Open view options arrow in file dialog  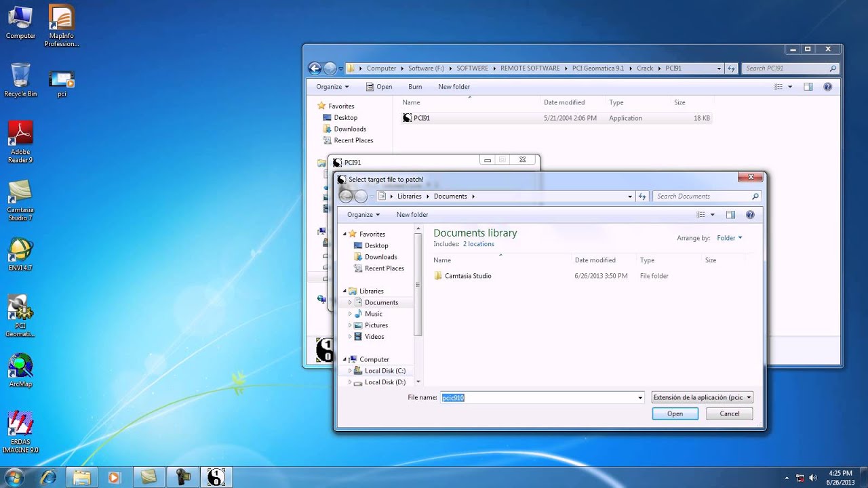712,215
